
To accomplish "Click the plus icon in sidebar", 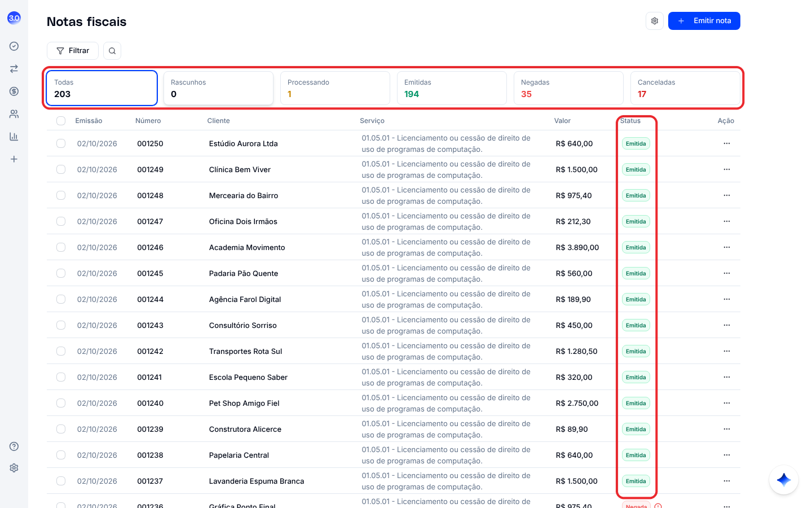I will (x=14, y=159).
